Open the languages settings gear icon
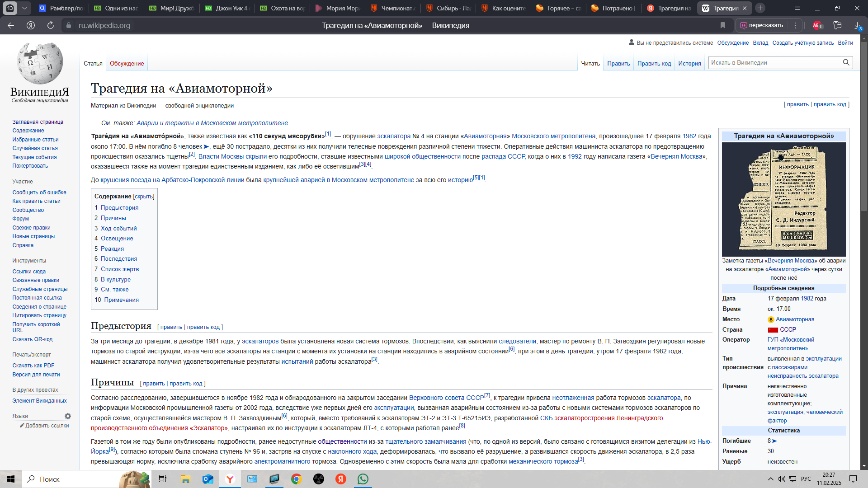This screenshot has height=488, width=868. pos(68,416)
